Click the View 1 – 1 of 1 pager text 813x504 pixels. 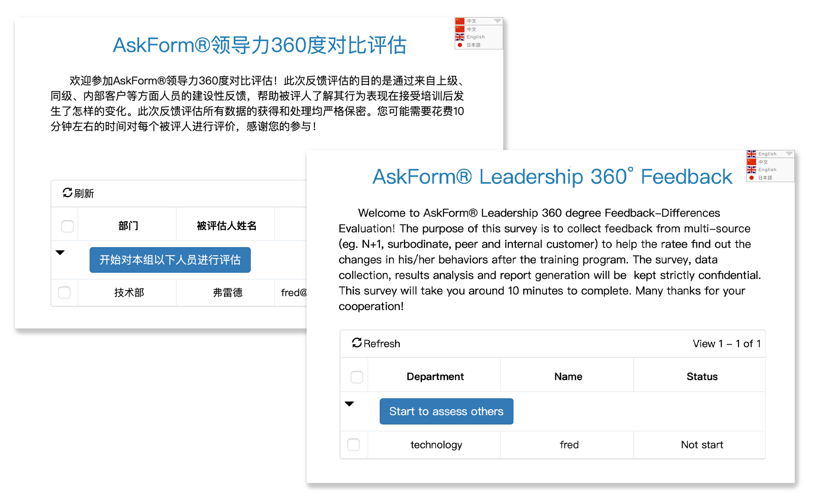tap(726, 344)
